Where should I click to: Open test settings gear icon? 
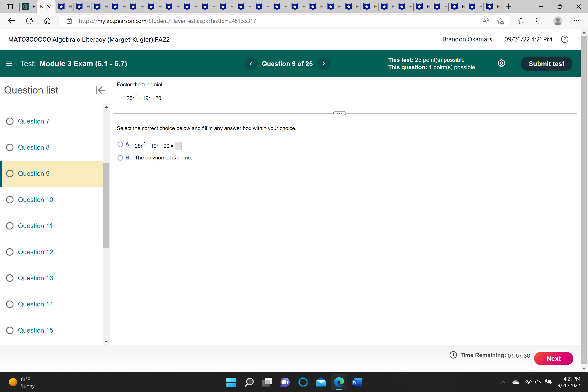[501, 63]
